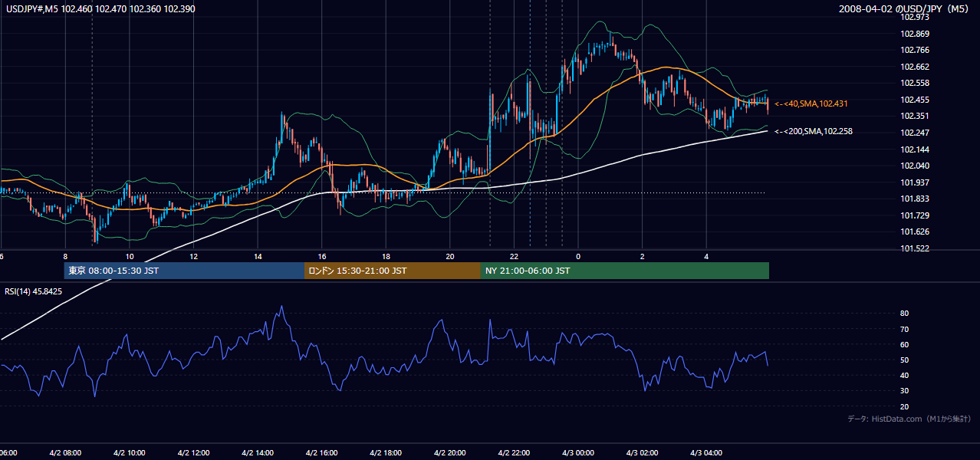Click the 4/2 18:00 bottom time label
This screenshot has width=980, height=460.
[386, 452]
